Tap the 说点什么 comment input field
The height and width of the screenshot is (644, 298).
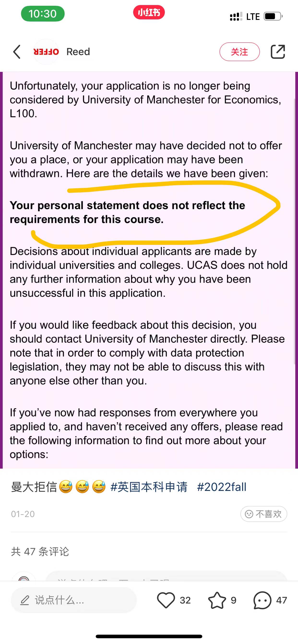point(74,600)
